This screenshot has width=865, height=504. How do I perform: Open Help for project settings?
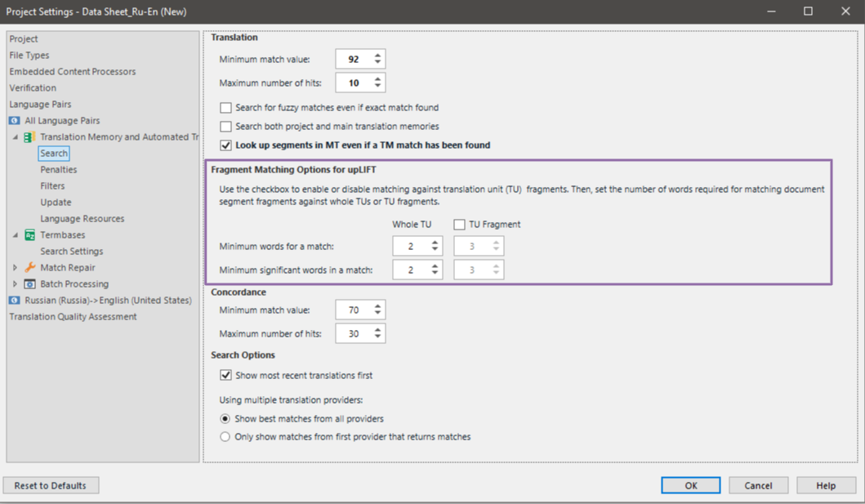pos(826,485)
